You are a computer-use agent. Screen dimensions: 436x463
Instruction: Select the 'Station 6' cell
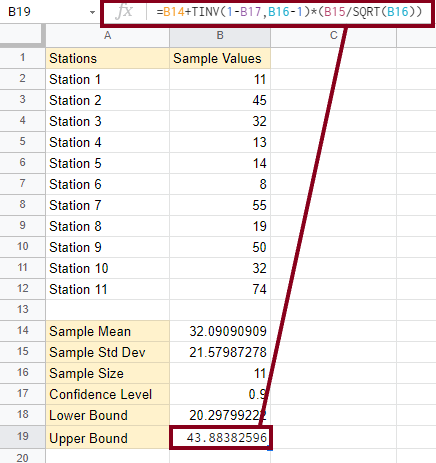pos(107,184)
